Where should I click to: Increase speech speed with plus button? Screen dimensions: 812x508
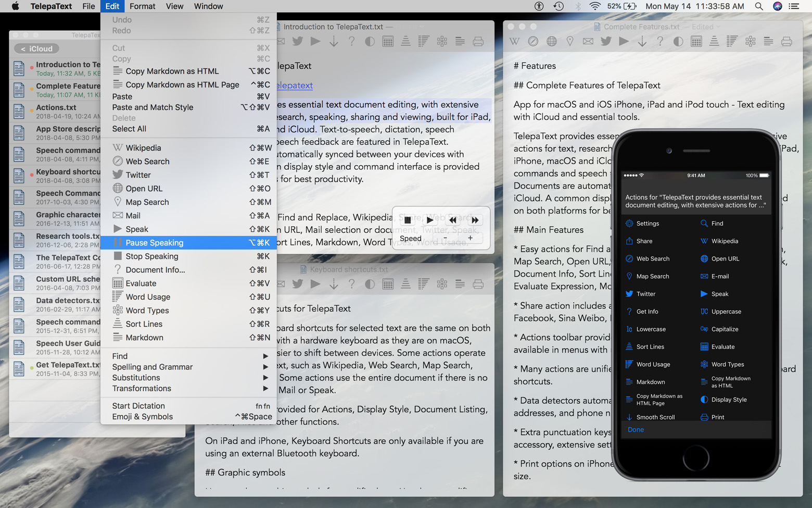pyautogui.click(x=470, y=238)
